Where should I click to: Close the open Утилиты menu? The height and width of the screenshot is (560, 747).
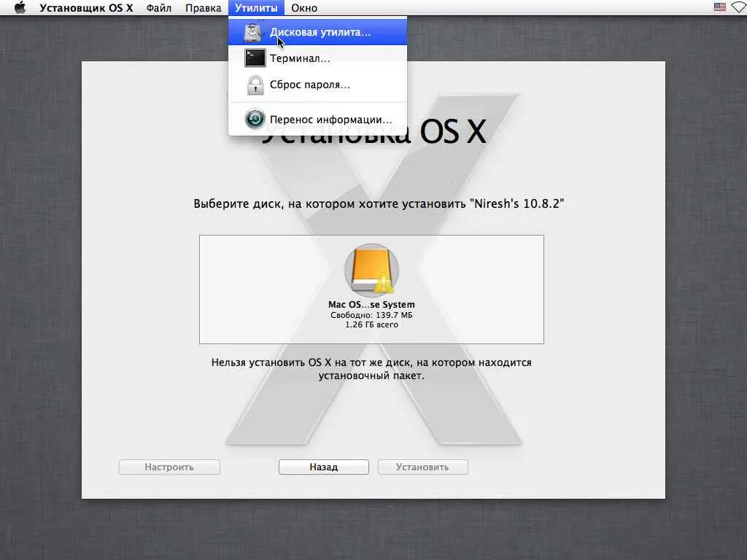(x=256, y=8)
